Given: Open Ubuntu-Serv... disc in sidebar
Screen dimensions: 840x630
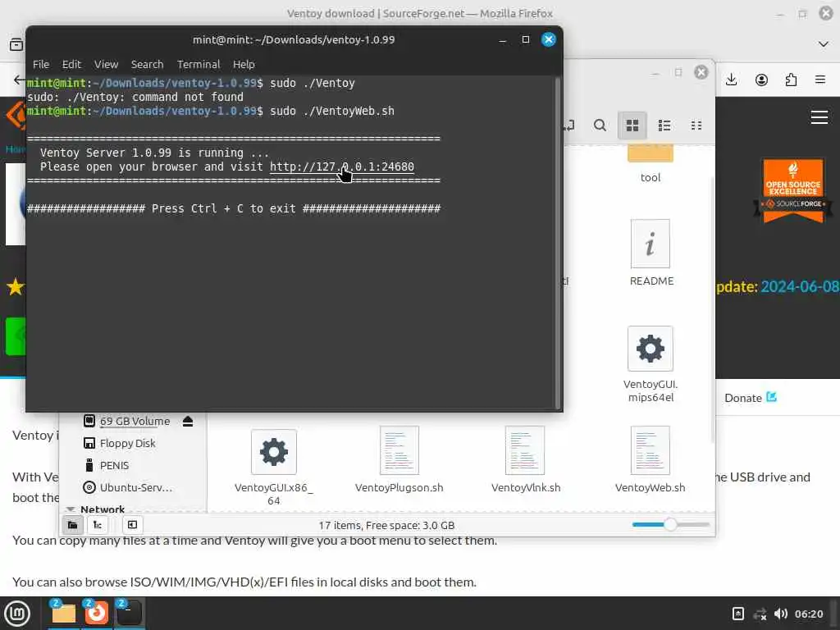Looking at the screenshot, I should (136, 487).
